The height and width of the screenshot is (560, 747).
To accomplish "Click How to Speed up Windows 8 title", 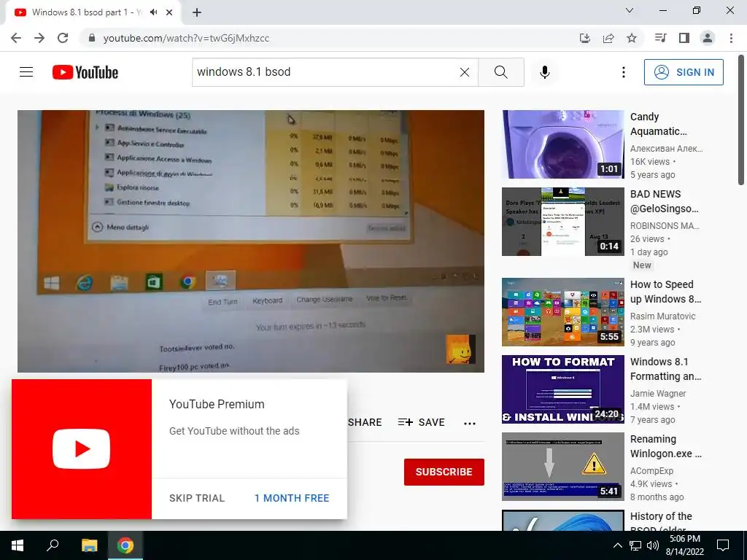I will point(665,292).
